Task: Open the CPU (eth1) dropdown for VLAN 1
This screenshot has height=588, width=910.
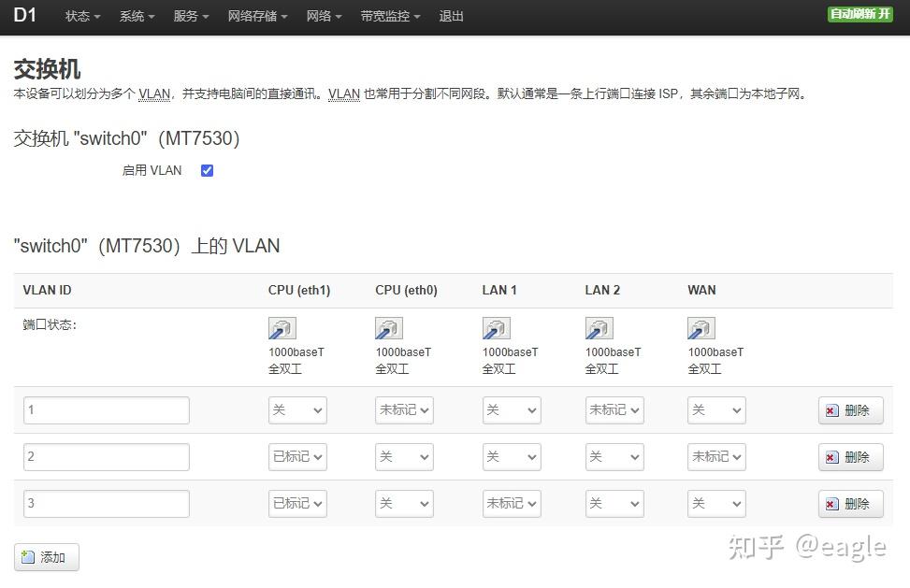Action: coord(297,409)
